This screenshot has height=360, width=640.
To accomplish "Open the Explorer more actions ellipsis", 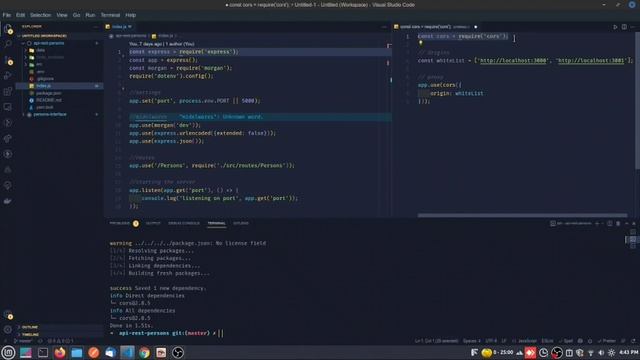I will 96,27.
